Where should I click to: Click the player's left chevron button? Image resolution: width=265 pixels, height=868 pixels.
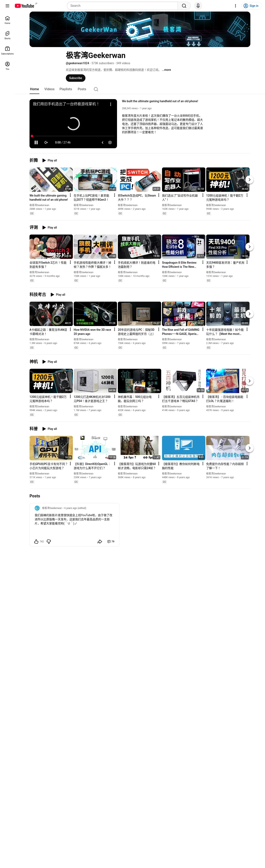click(102, 142)
